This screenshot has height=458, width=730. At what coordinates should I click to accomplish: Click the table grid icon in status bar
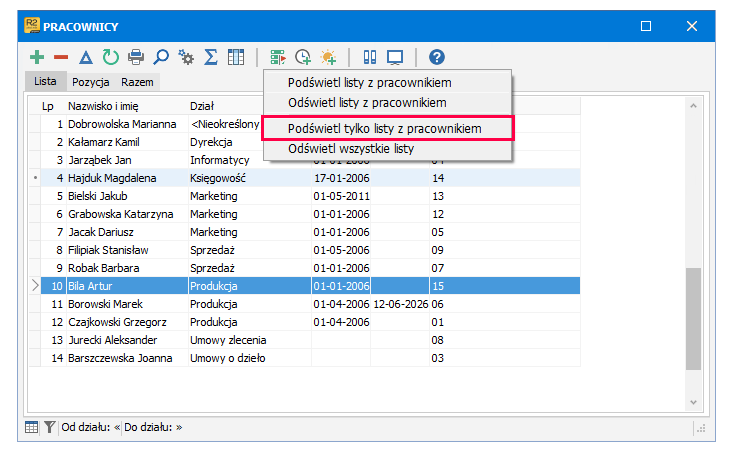click(x=32, y=427)
